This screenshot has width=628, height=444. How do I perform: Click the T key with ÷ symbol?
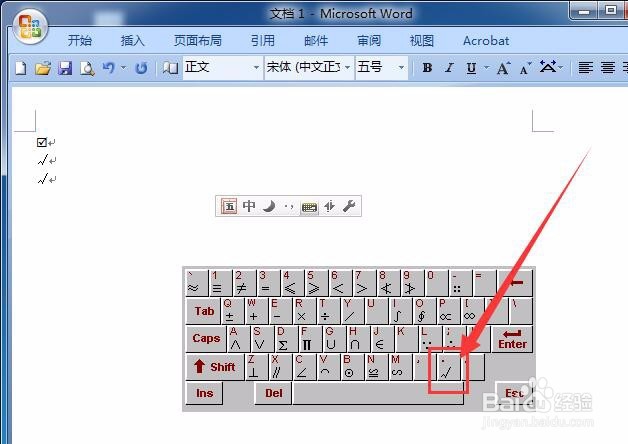pyautogui.click(x=328, y=311)
